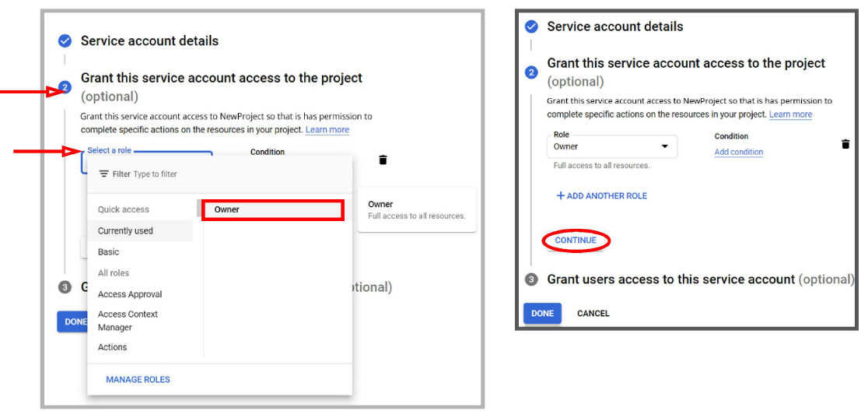The height and width of the screenshot is (418, 868).
Task: Click Learn more link in left panel
Action: pos(327,130)
